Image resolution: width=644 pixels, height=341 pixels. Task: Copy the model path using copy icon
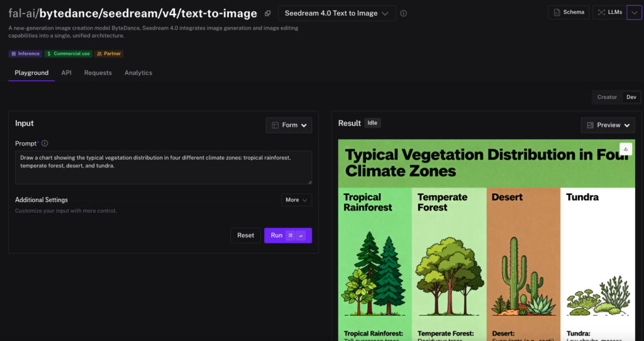point(267,13)
